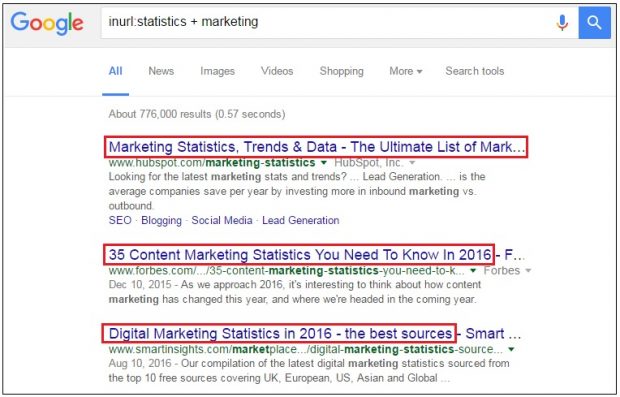The height and width of the screenshot is (397, 620).
Task: Open the Lead Generation sitelink
Action: pos(301,220)
